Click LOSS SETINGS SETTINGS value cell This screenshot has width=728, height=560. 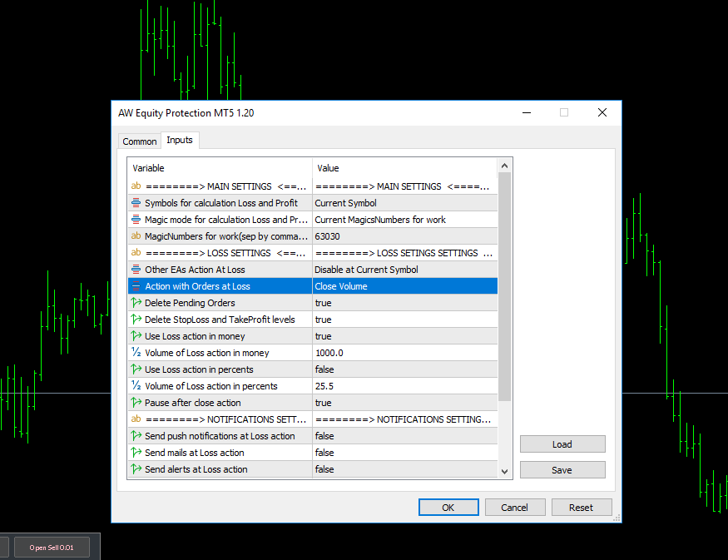(x=405, y=253)
